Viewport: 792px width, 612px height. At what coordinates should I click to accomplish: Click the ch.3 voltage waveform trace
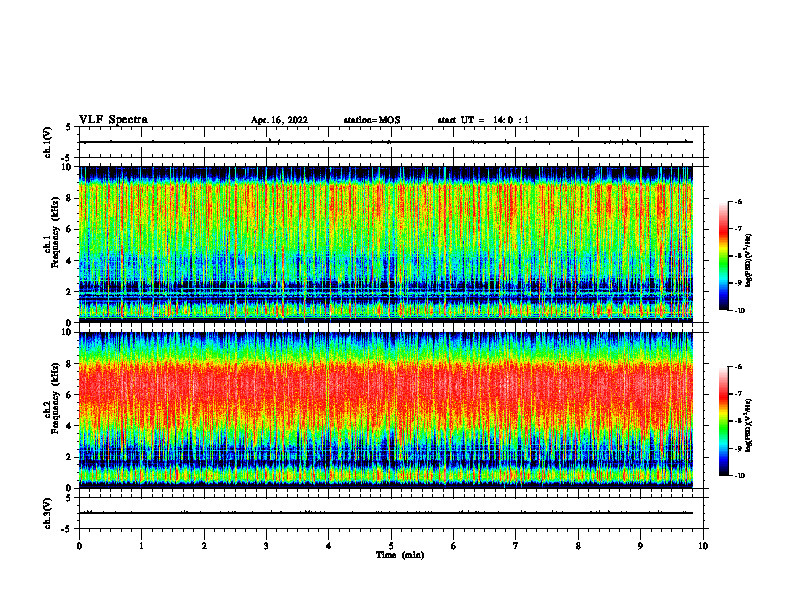[x=386, y=513]
